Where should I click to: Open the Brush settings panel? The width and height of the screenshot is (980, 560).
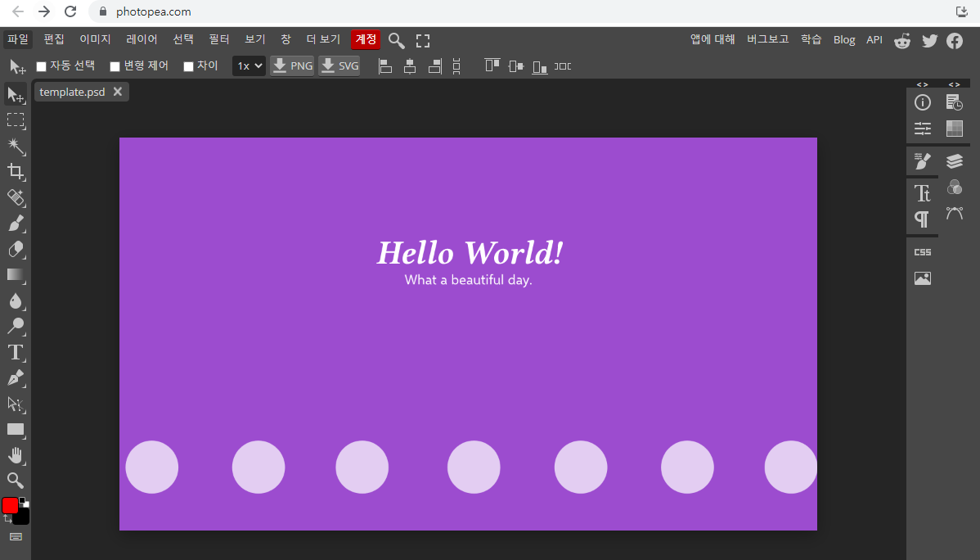point(923,160)
